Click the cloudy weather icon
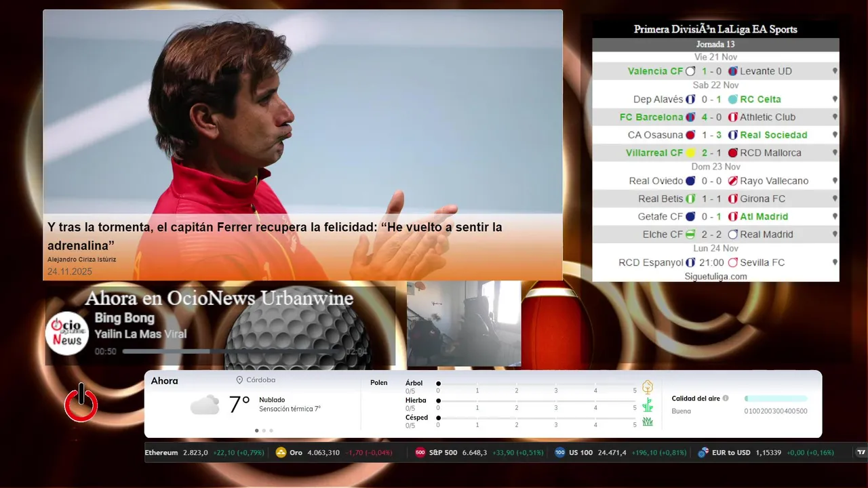Viewport: 868px width, 488px height. [x=205, y=405]
